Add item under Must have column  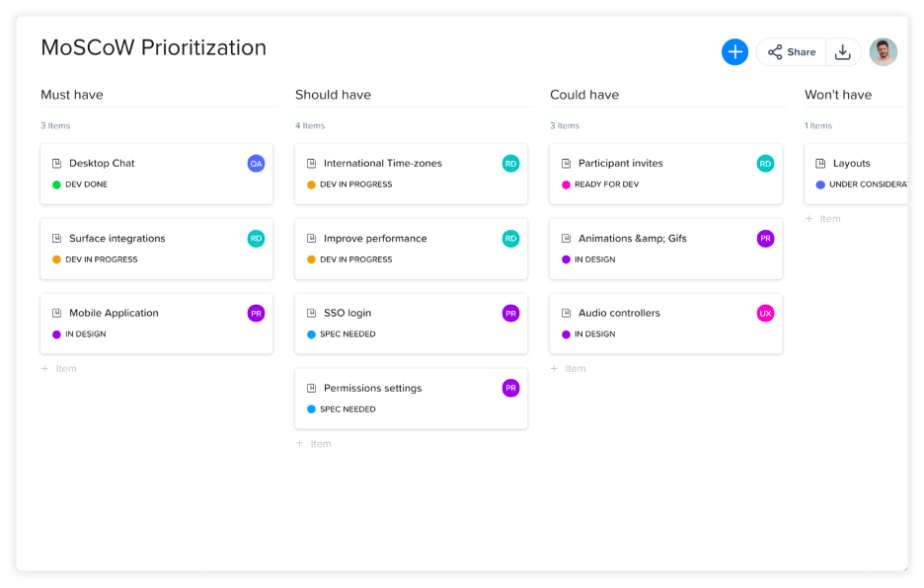tap(59, 369)
